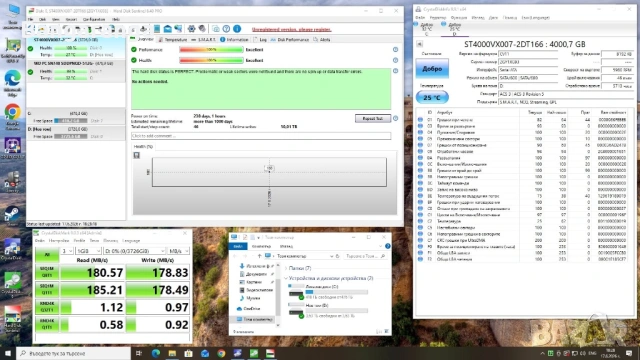Click the help icon beside the Health bar

click(x=395, y=60)
